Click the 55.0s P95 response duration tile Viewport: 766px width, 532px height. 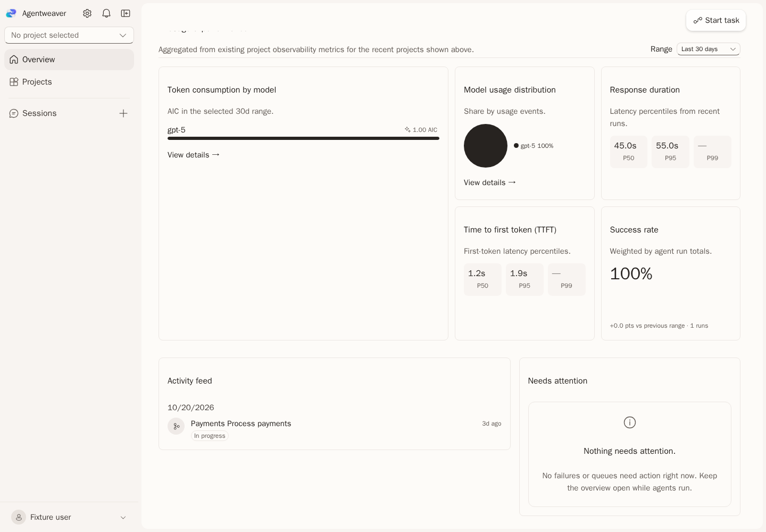pyautogui.click(x=670, y=152)
